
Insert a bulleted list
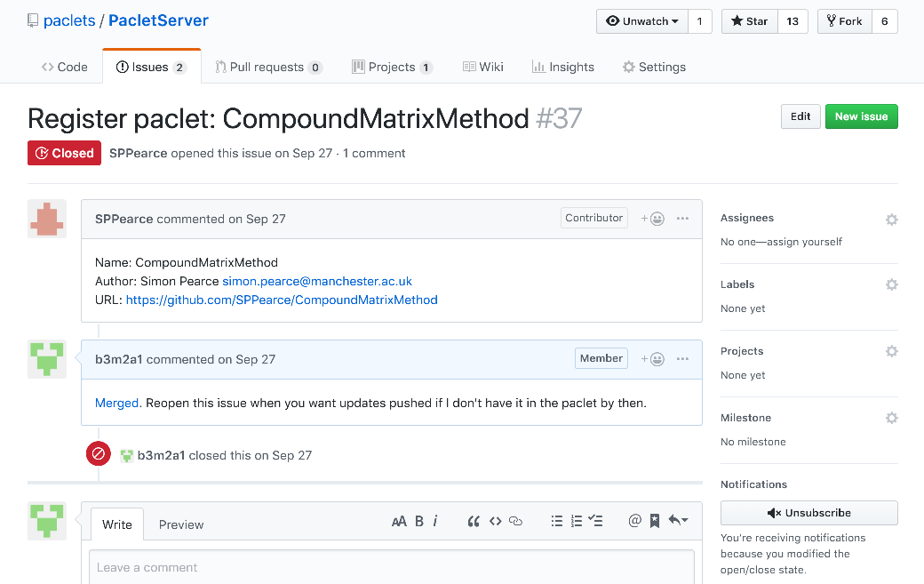tap(557, 521)
